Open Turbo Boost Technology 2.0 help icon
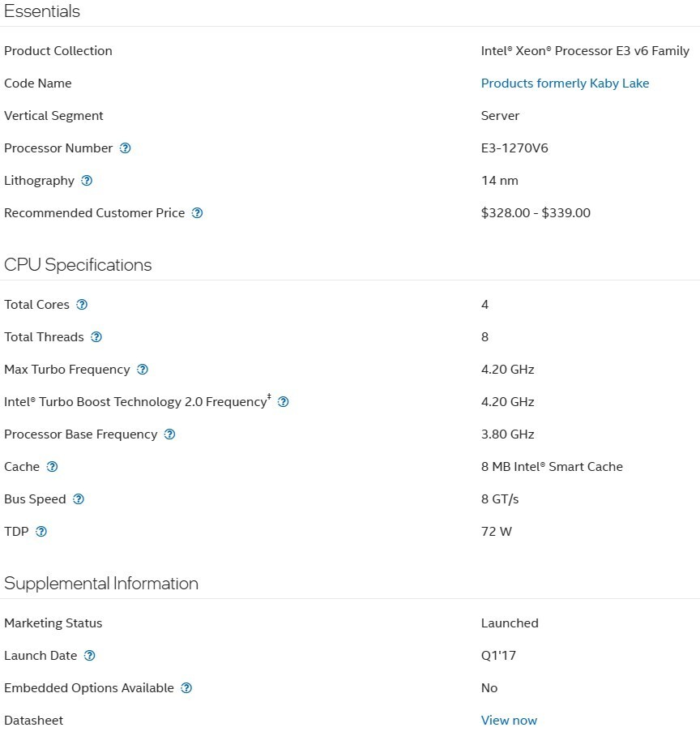Image resolution: width=700 pixels, height=736 pixels. (283, 402)
